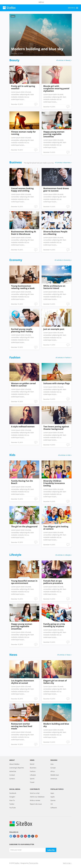The image size is (81, 868).
Task: Open comments on Just an example post
Action: (68, 345)
